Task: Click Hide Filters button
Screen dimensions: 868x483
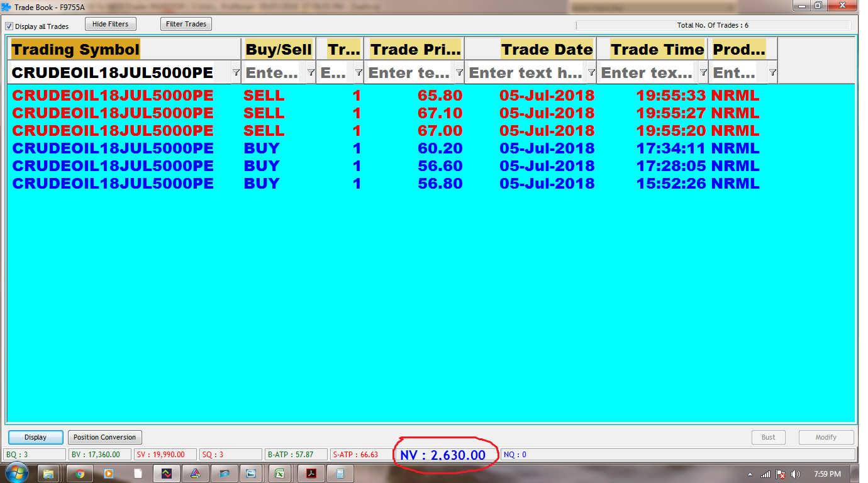Action: pos(110,24)
